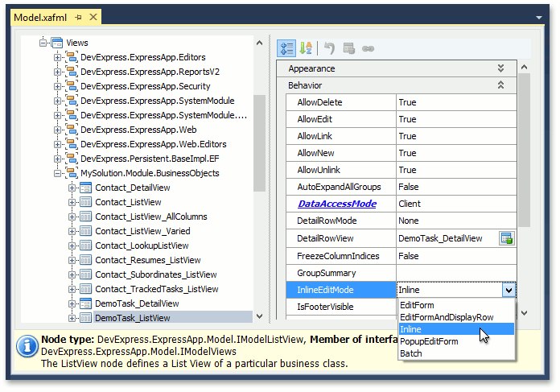Screen dimensions: 560x392
Task: Click the DemoTask_ListView list view icon
Action: tap(86, 318)
